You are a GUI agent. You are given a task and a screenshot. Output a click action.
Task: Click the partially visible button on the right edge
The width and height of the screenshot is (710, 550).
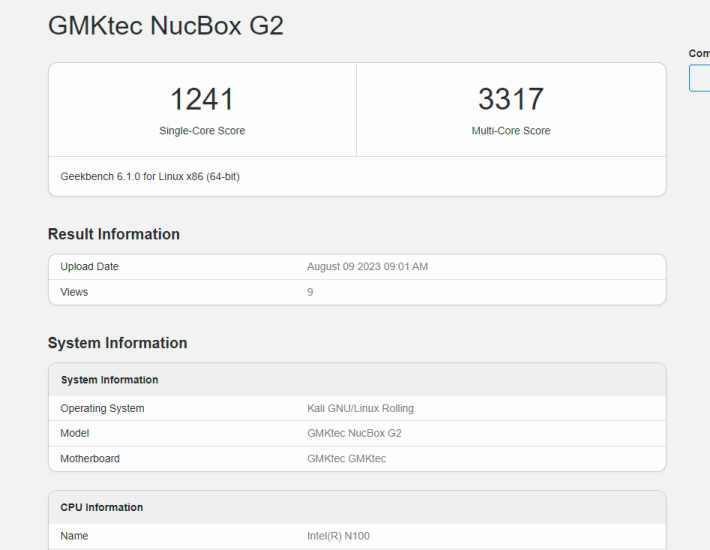(700, 78)
